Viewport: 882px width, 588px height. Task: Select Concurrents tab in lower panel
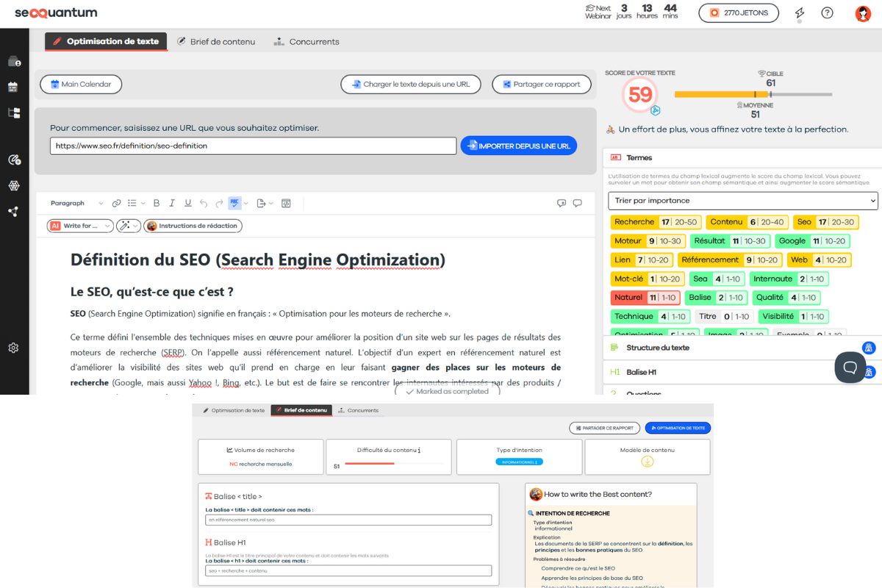click(x=358, y=410)
